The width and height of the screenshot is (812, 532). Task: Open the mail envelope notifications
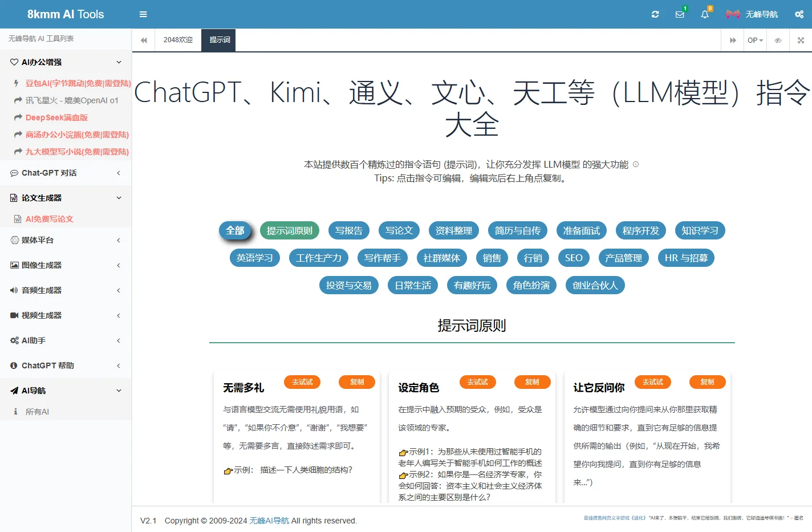pos(680,14)
